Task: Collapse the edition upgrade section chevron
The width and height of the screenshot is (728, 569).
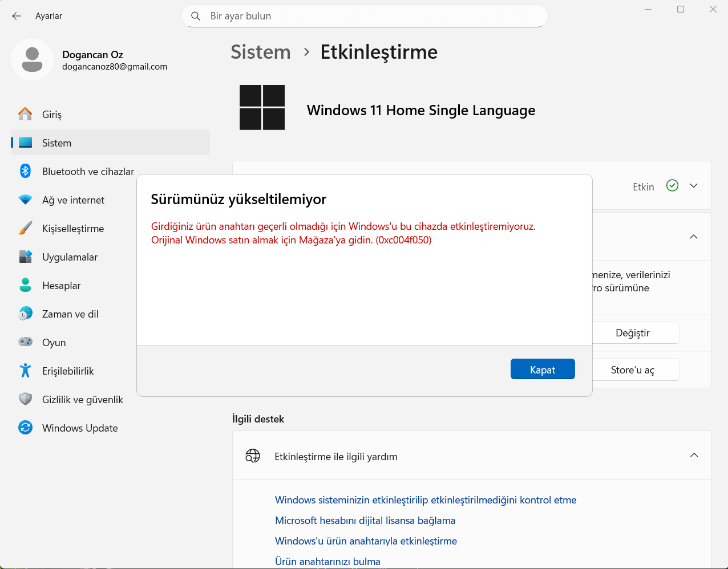Action: point(694,237)
